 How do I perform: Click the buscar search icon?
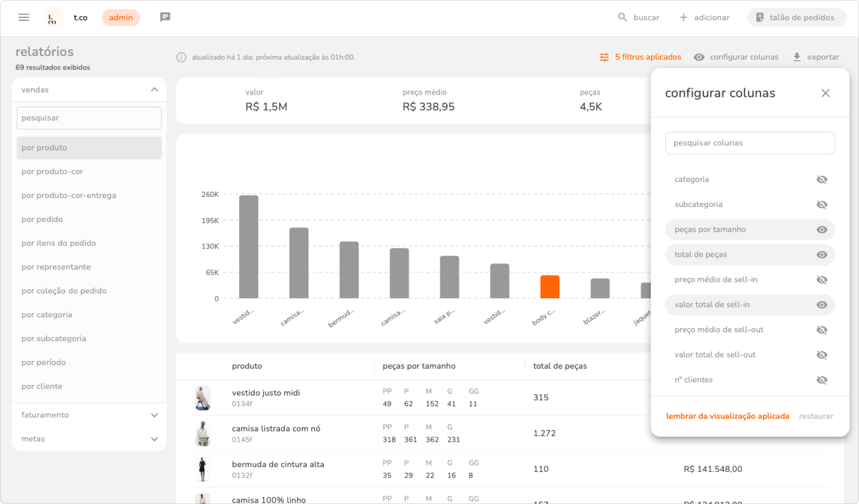click(x=622, y=17)
